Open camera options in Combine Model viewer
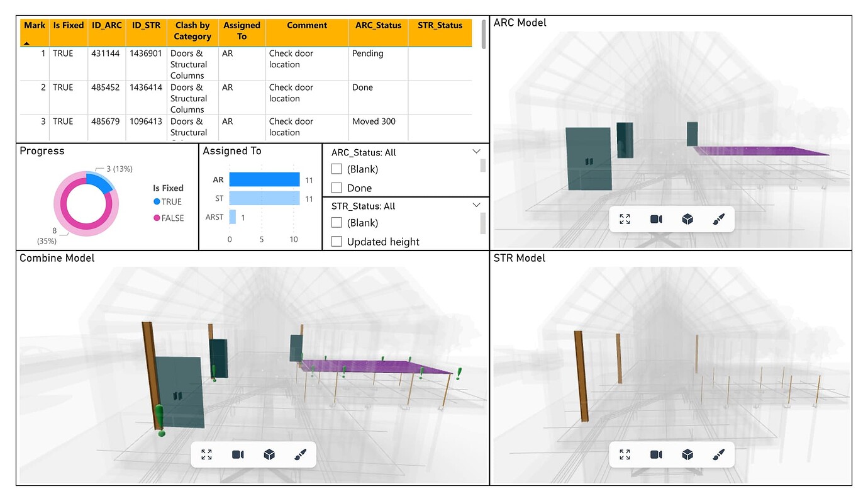The image size is (868, 501). [x=238, y=454]
